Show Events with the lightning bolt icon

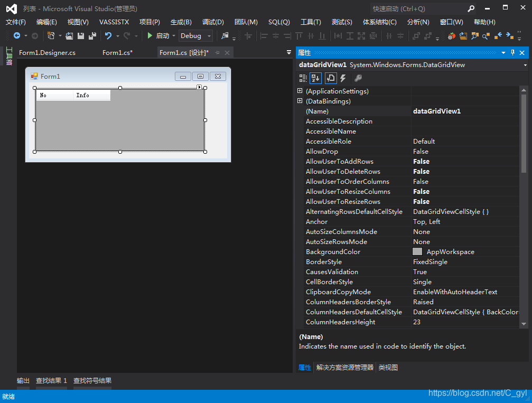(x=343, y=78)
